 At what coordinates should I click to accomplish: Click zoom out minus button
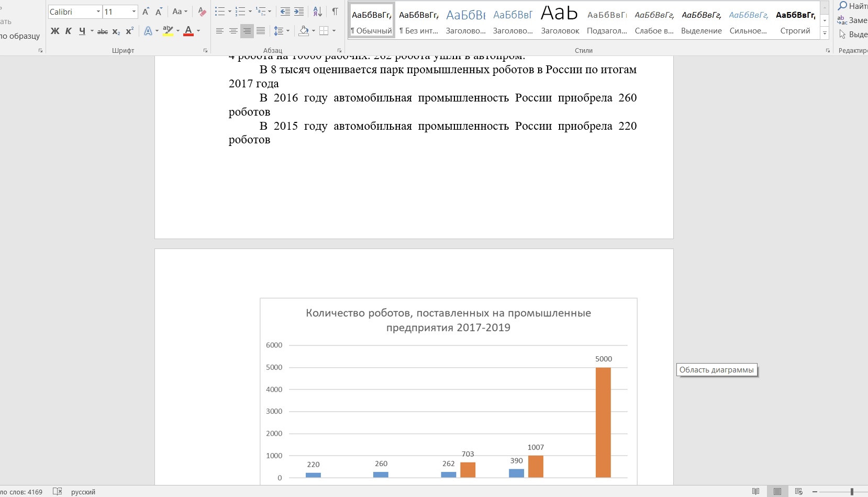[815, 492]
